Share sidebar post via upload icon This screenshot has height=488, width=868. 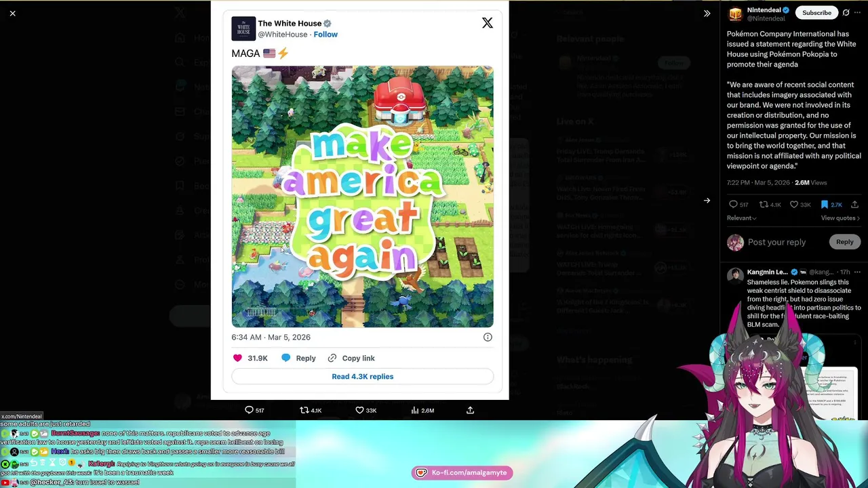click(x=854, y=205)
